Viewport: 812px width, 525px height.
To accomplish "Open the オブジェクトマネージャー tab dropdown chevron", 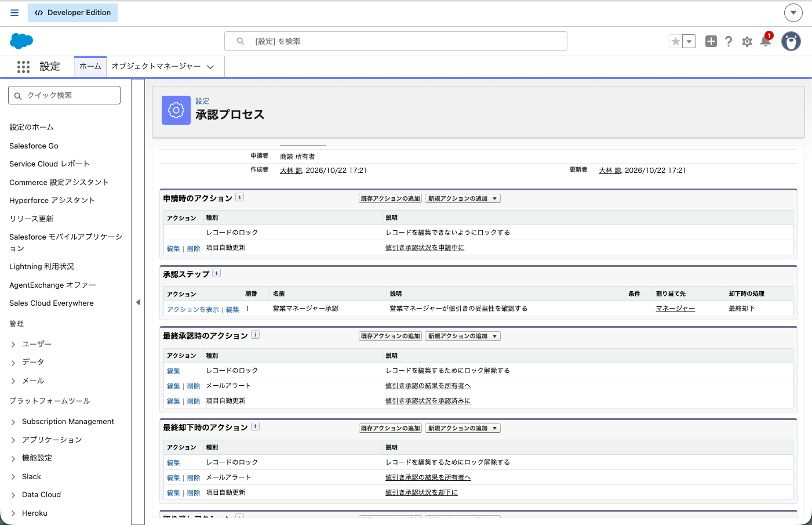I will (x=210, y=67).
